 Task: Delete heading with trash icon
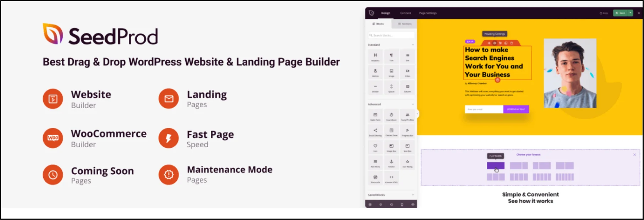coord(511,43)
